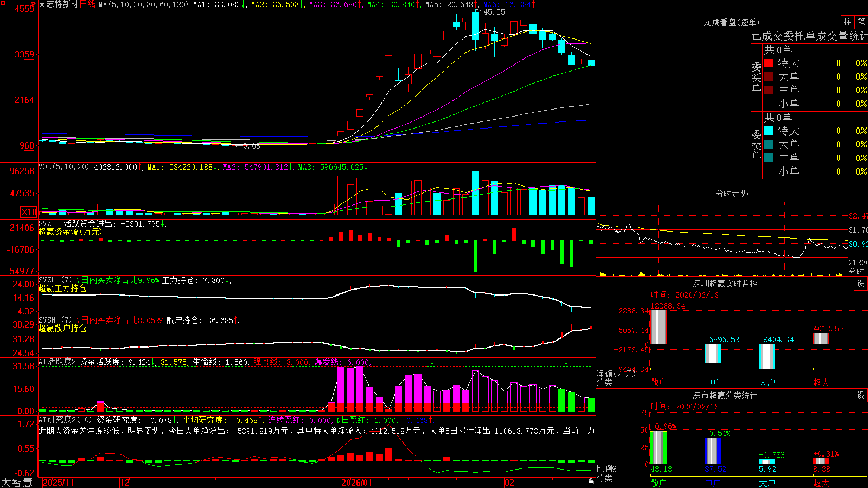Click the cyan 特大 sell-order swatch
Viewport: 868px width, 488px height.
coord(768,131)
